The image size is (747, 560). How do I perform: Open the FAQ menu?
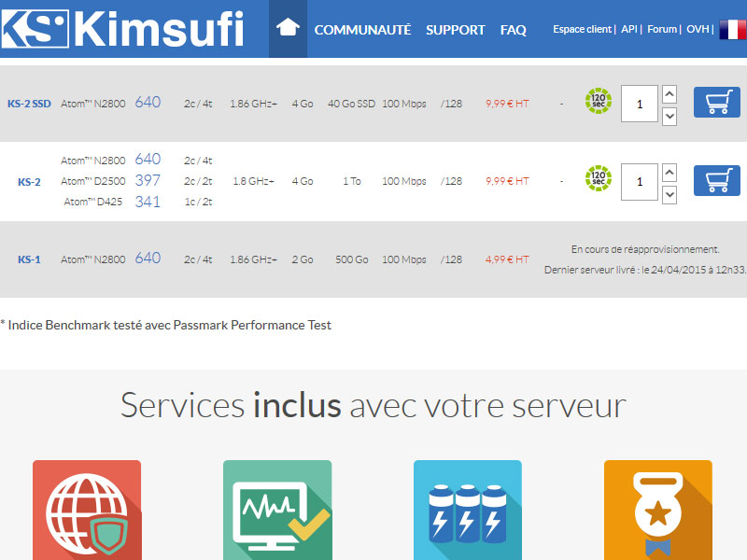pyautogui.click(x=513, y=30)
